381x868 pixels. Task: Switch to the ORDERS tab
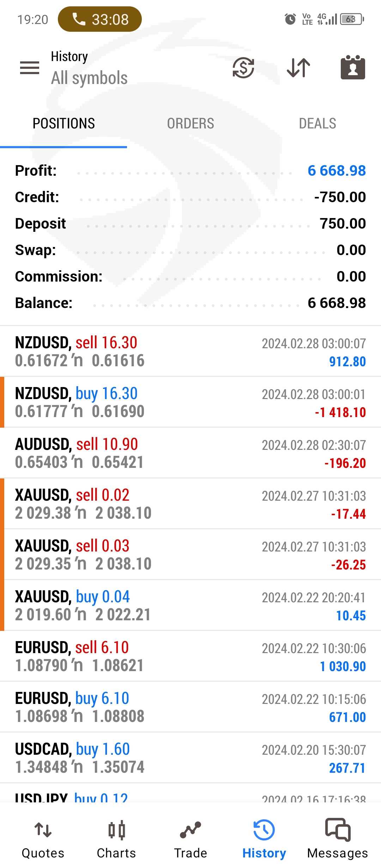190,123
